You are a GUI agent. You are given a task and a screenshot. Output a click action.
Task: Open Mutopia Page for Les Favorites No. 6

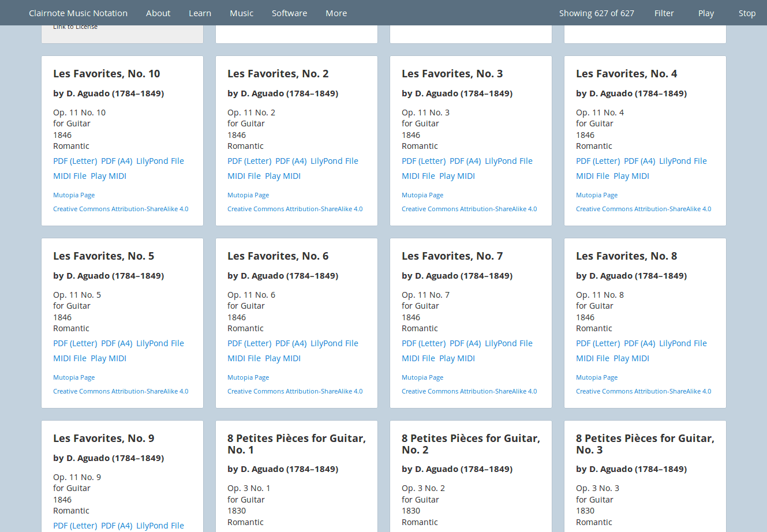point(248,377)
